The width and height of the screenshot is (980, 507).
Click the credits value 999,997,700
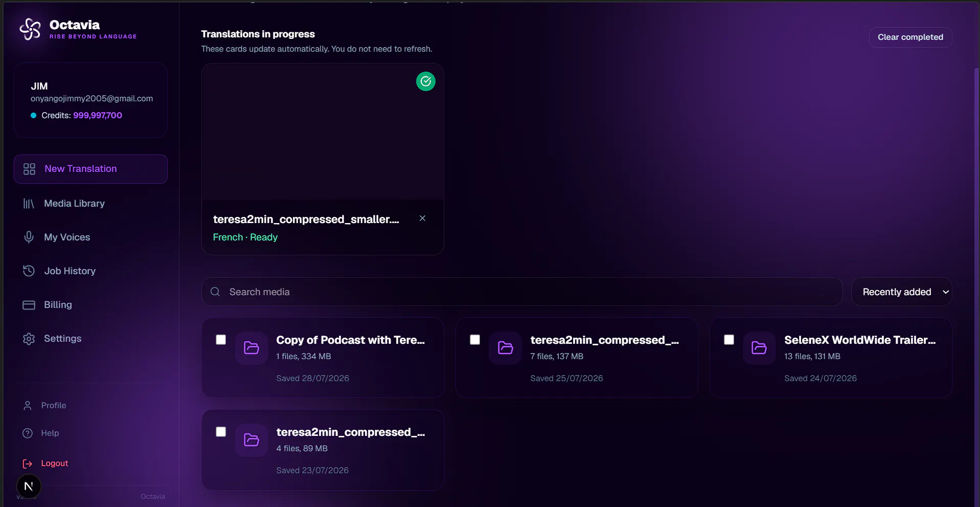pyautogui.click(x=98, y=116)
